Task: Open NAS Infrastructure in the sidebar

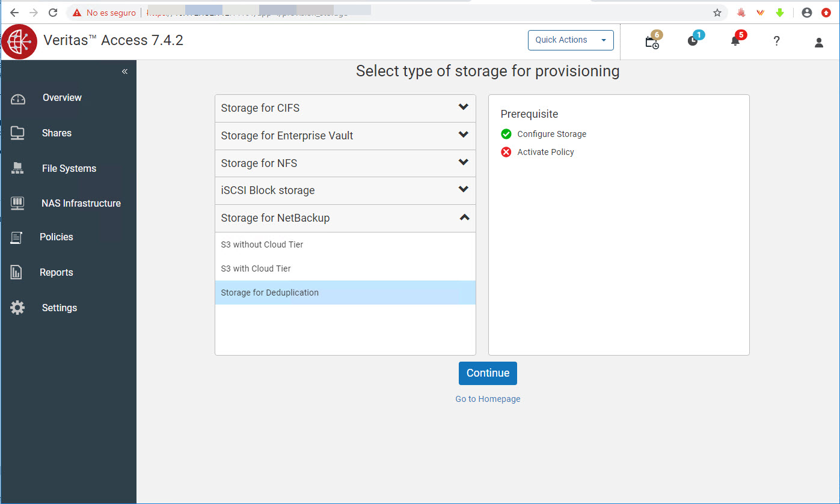Action: tap(81, 203)
